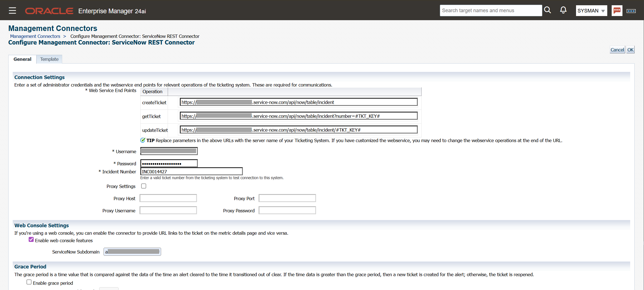Click the Proxy Host field
This screenshot has height=290, width=644.
point(168,198)
